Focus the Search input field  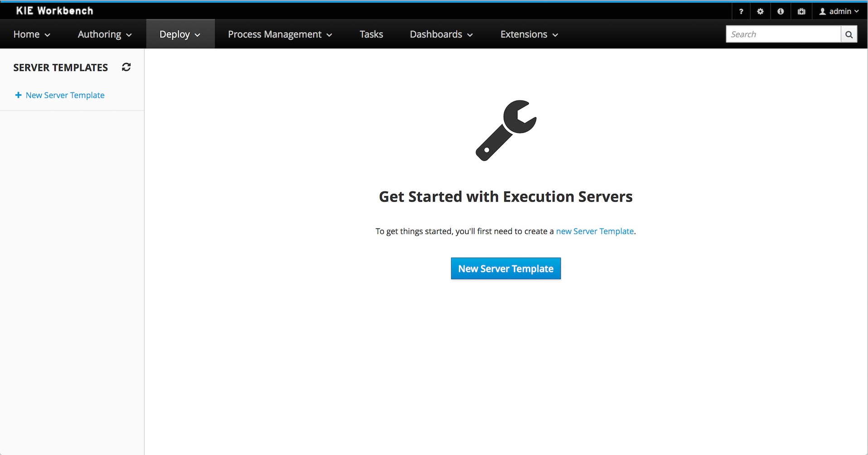783,34
